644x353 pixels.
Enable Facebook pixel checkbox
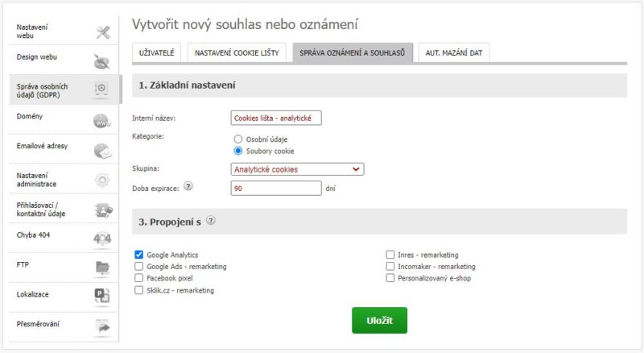click(138, 278)
